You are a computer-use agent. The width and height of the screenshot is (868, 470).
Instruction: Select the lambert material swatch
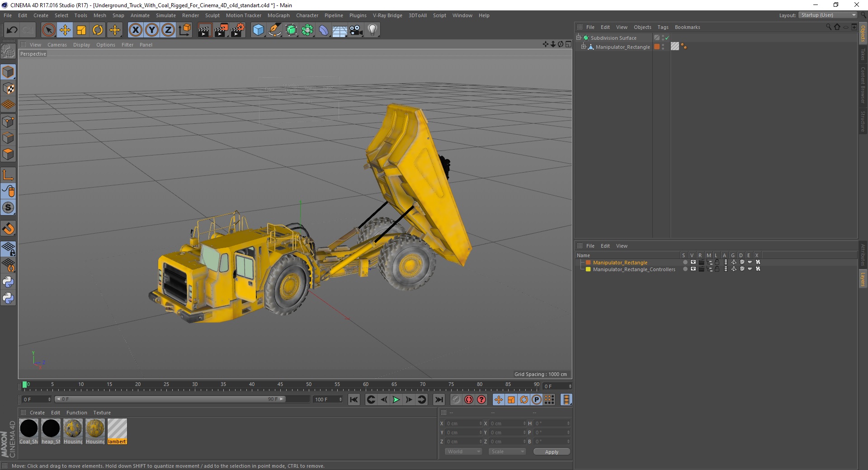coord(117,431)
